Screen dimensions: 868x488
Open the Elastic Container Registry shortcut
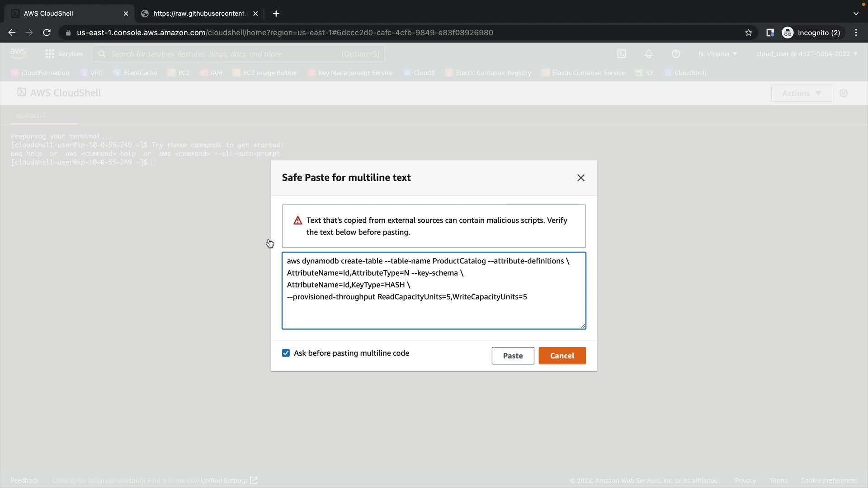(493, 73)
